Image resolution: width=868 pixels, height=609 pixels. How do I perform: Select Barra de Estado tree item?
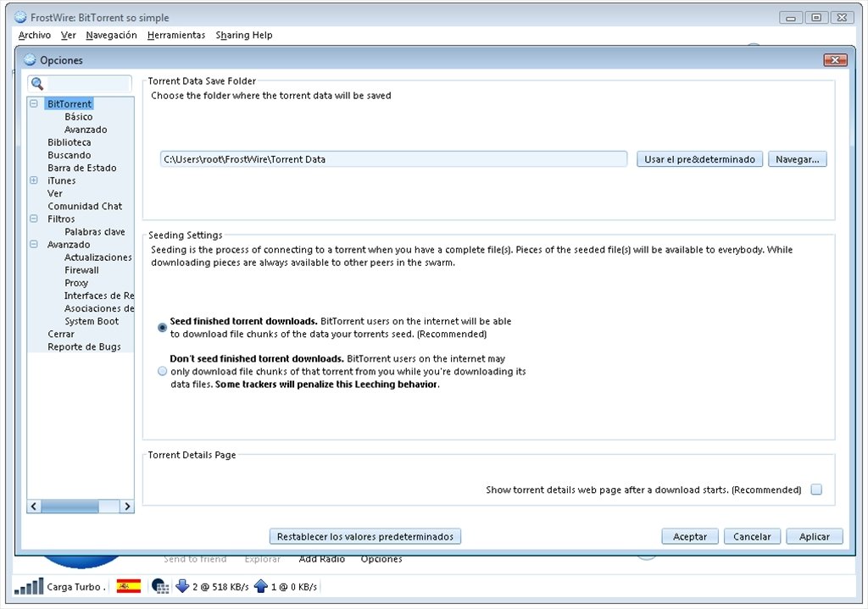point(82,168)
